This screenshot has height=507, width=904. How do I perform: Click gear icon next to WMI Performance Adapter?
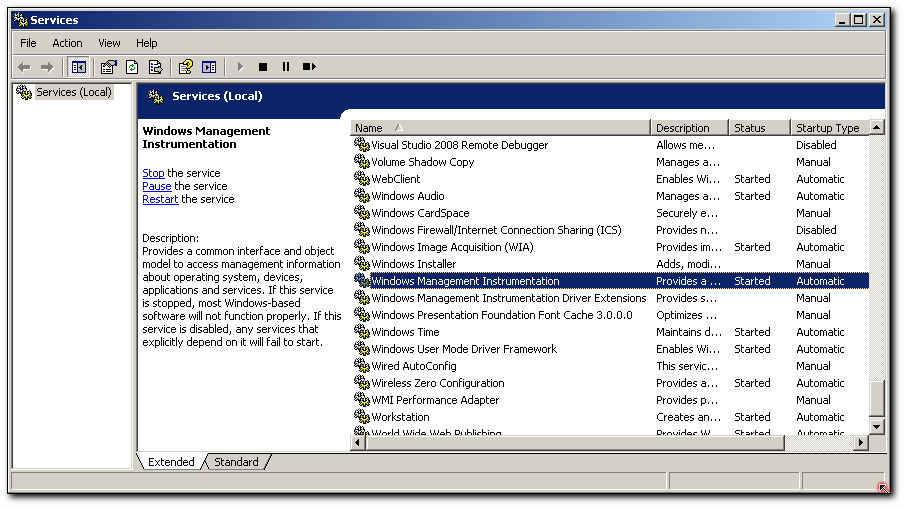361,399
